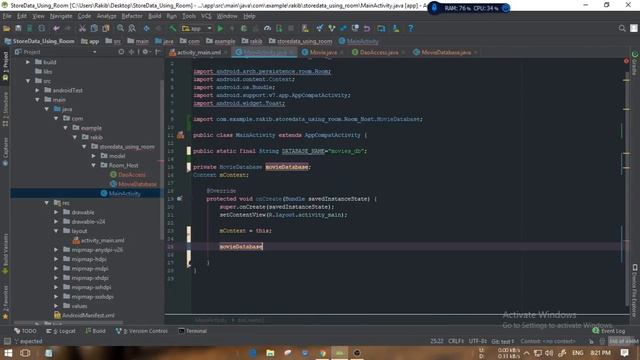Open the Version Control tool window

point(142,331)
